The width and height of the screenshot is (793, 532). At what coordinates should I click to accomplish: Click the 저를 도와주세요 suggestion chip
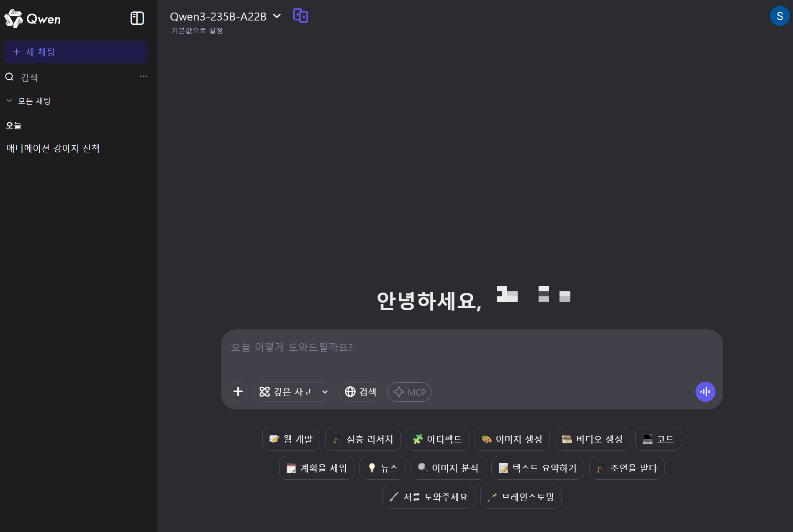(x=429, y=497)
